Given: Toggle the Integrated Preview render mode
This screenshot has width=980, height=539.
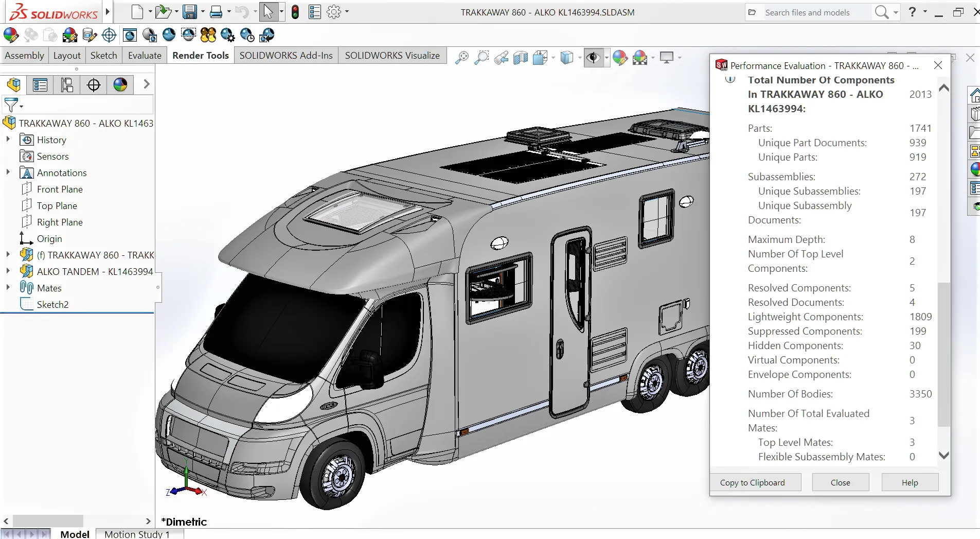Looking at the screenshot, I should 129,34.
